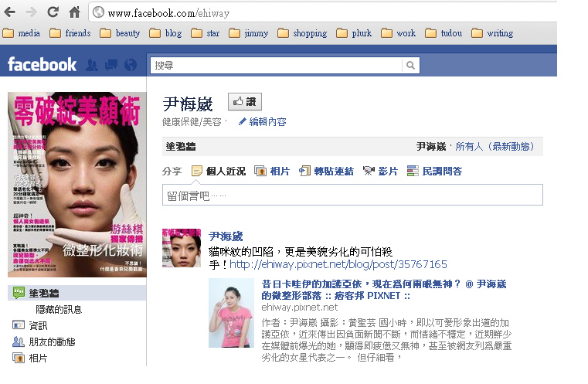Click the ehiway.pixnet.net domain text
This screenshot has width=588, height=384.
coord(300,308)
